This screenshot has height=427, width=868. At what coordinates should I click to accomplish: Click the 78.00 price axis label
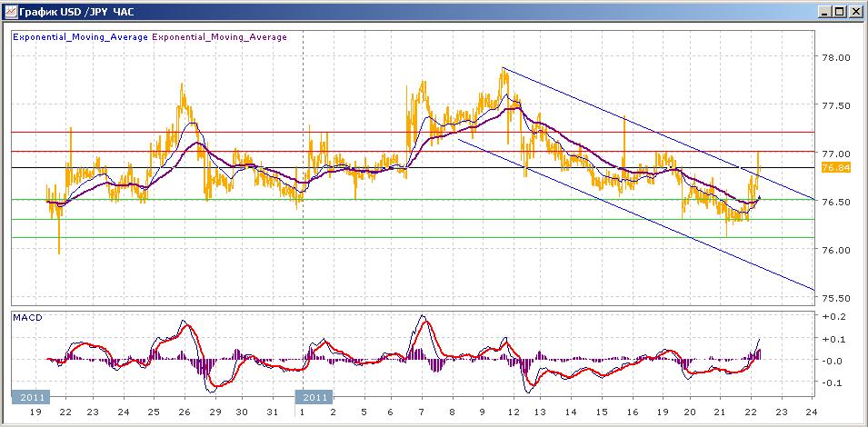coord(835,57)
